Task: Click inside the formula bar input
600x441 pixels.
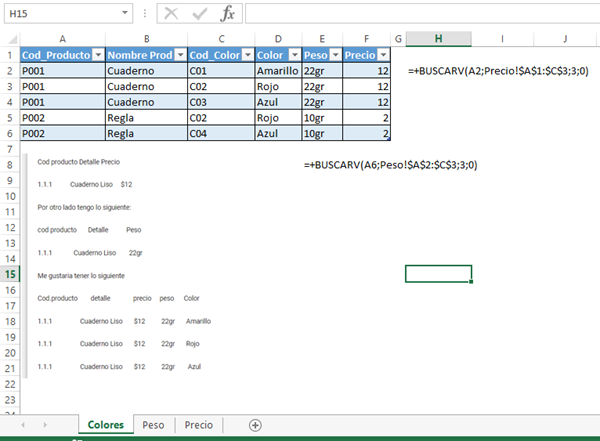Action: 422,14
